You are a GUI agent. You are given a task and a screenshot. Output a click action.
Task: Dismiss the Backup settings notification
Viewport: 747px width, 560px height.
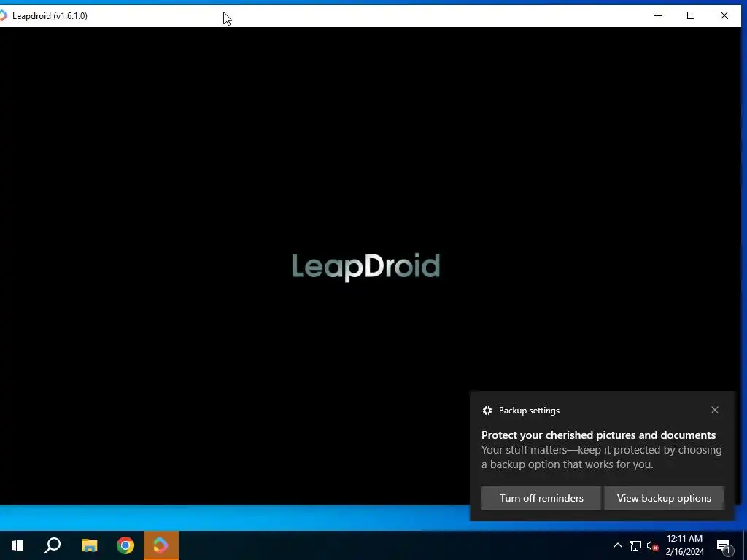pyautogui.click(x=715, y=410)
